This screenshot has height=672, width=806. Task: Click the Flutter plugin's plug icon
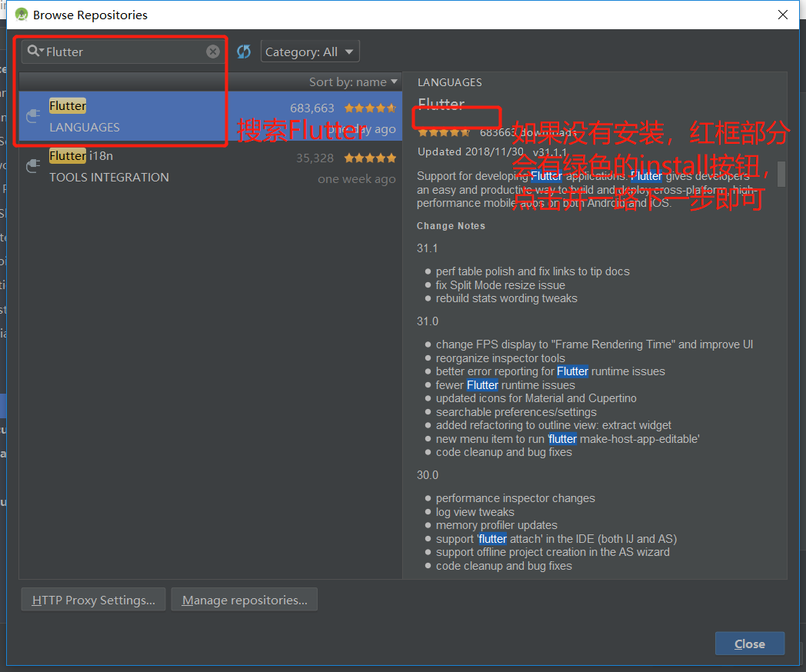tap(33, 116)
